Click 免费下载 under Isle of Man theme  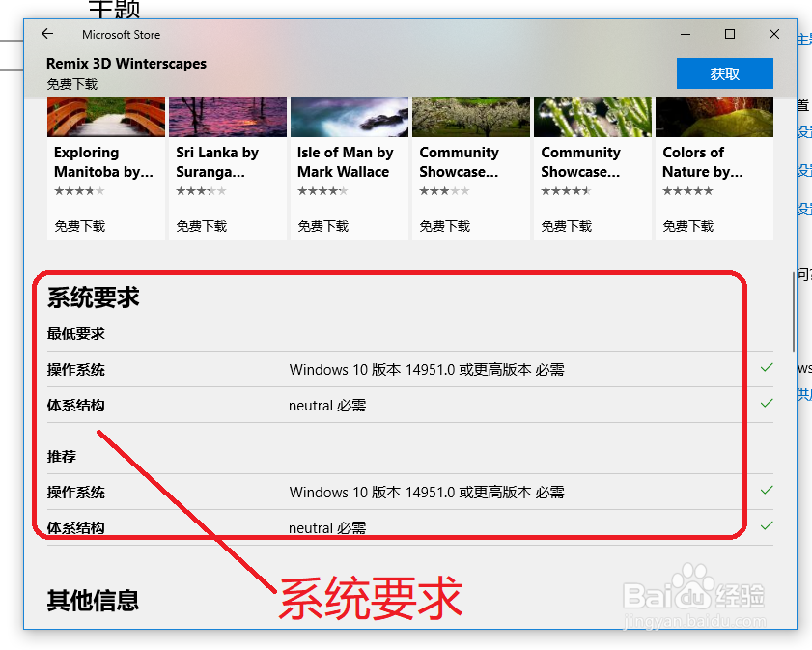[x=323, y=226]
